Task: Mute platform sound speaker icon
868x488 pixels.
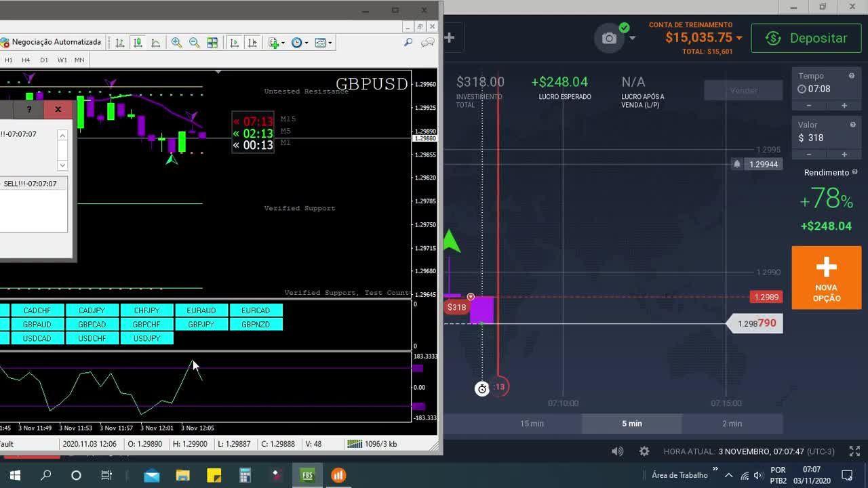Action: click(x=617, y=451)
